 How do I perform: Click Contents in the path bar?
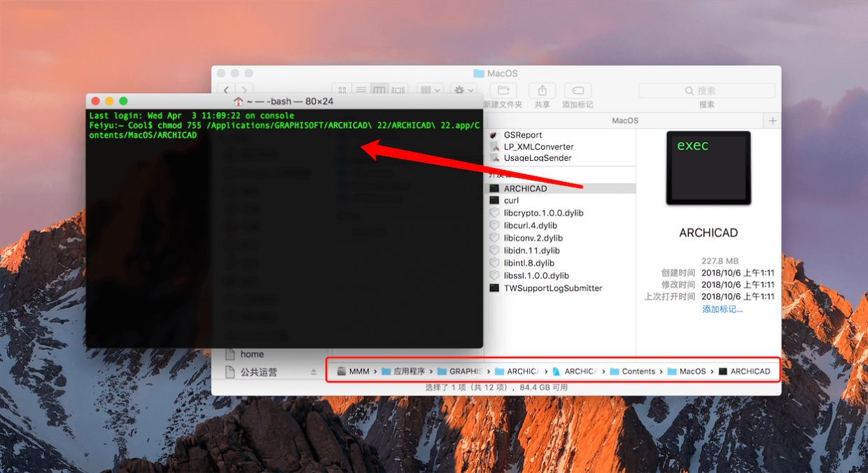[632, 372]
